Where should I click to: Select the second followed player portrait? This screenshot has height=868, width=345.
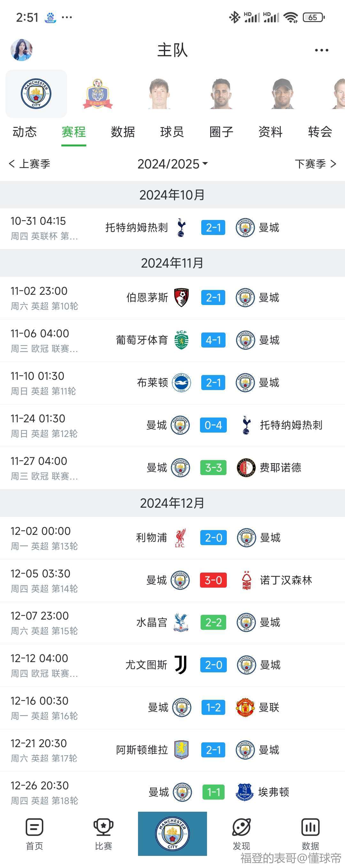(x=221, y=94)
